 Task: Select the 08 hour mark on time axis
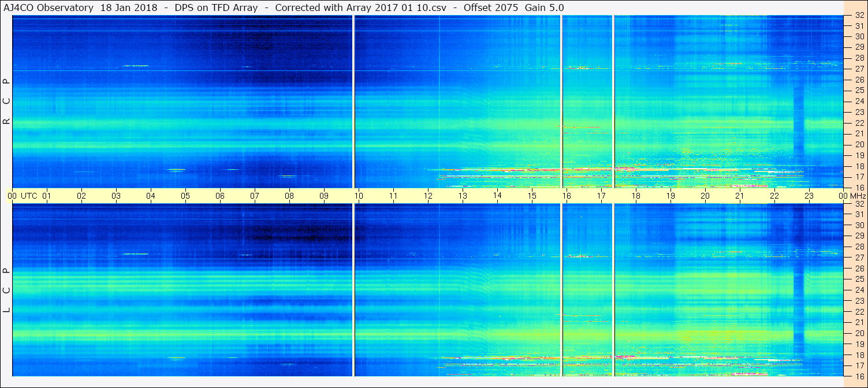pyautogui.click(x=289, y=196)
